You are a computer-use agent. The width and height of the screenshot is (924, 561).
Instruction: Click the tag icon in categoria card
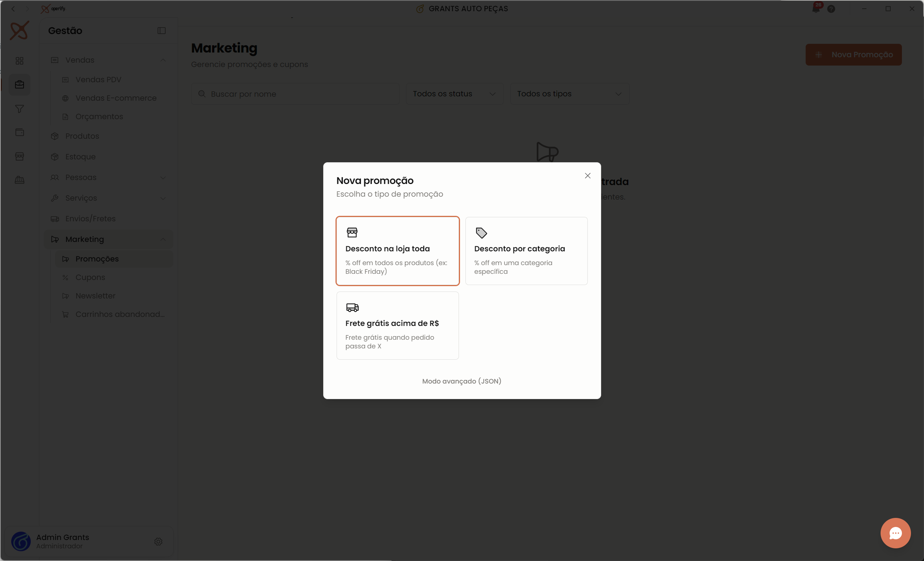point(481,233)
